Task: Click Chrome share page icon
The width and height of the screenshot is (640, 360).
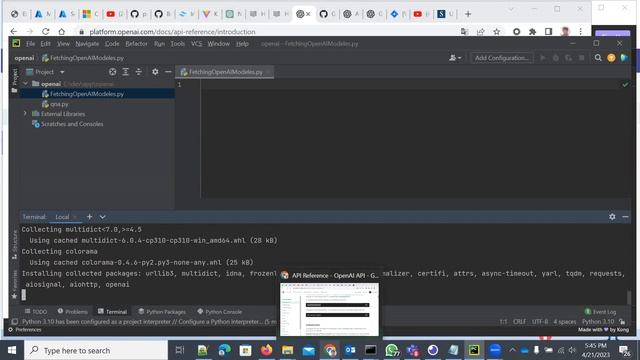Action: (x=480, y=31)
